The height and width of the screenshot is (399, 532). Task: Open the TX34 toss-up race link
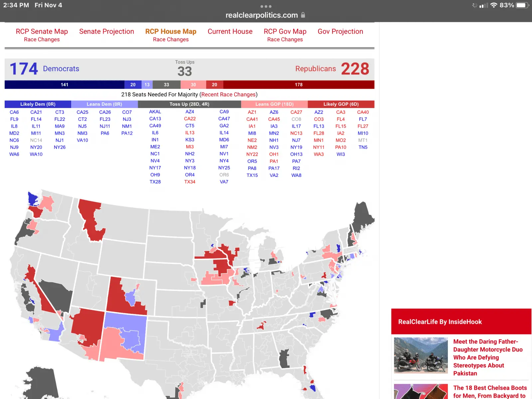pyautogui.click(x=190, y=182)
